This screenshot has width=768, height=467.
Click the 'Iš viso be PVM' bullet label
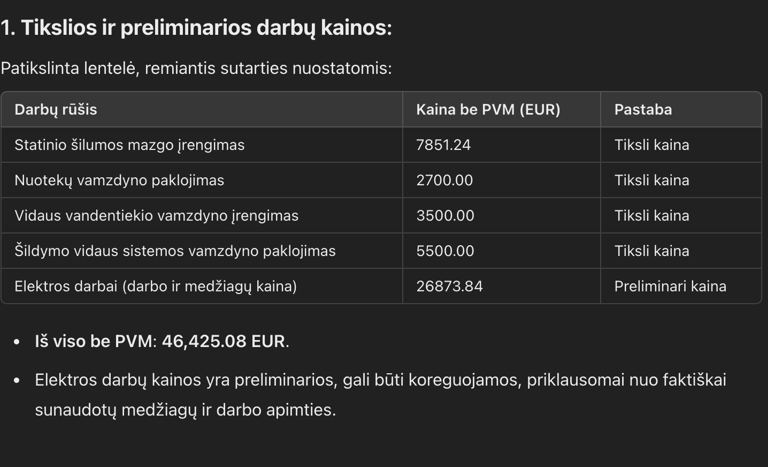coord(94,341)
